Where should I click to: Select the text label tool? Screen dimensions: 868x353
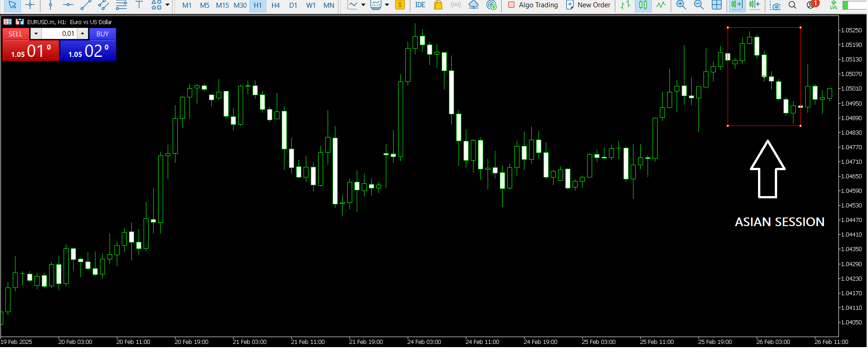139,5
